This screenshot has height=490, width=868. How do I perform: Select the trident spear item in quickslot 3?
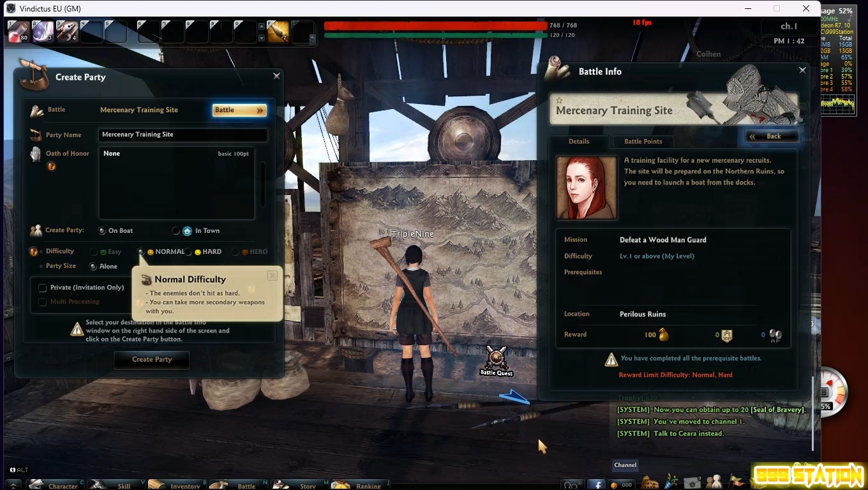[x=67, y=31]
